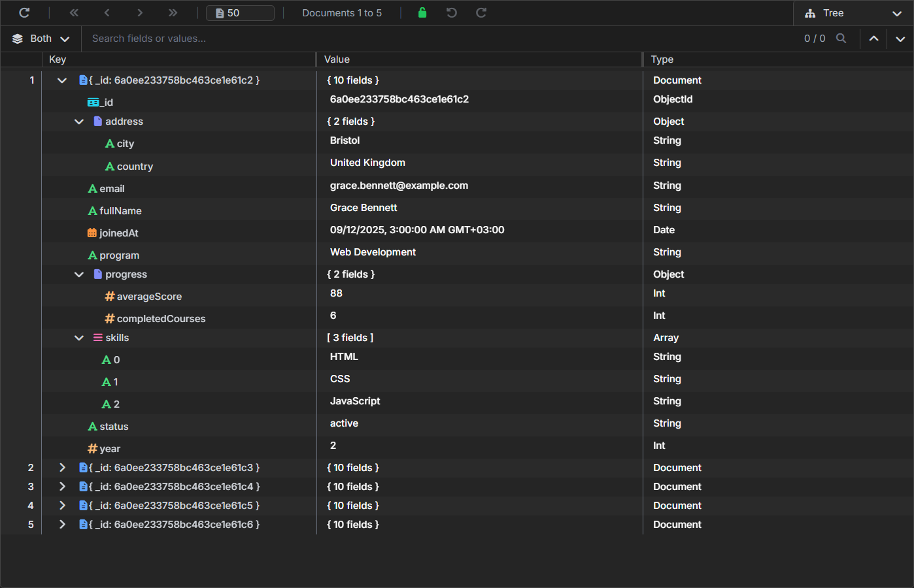The height and width of the screenshot is (588, 914).
Task: Click the averageScore number hash icon
Action: click(x=110, y=297)
